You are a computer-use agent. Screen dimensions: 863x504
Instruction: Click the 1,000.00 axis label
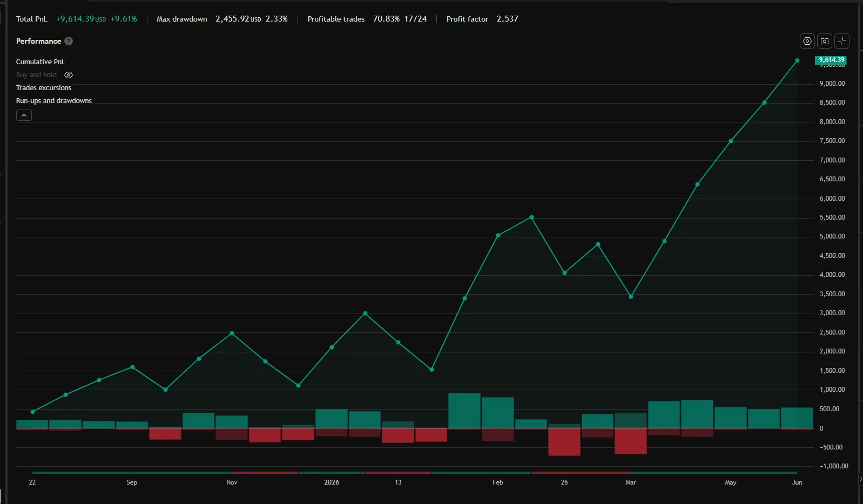(x=832, y=390)
